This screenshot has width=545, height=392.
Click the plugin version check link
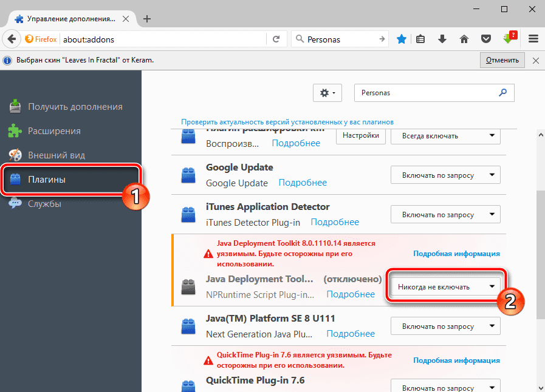click(x=287, y=122)
